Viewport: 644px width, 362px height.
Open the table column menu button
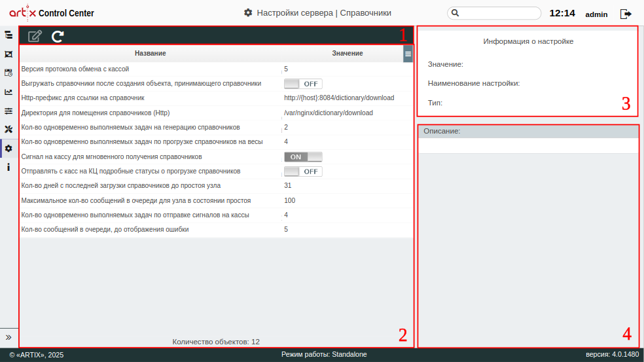pos(408,54)
